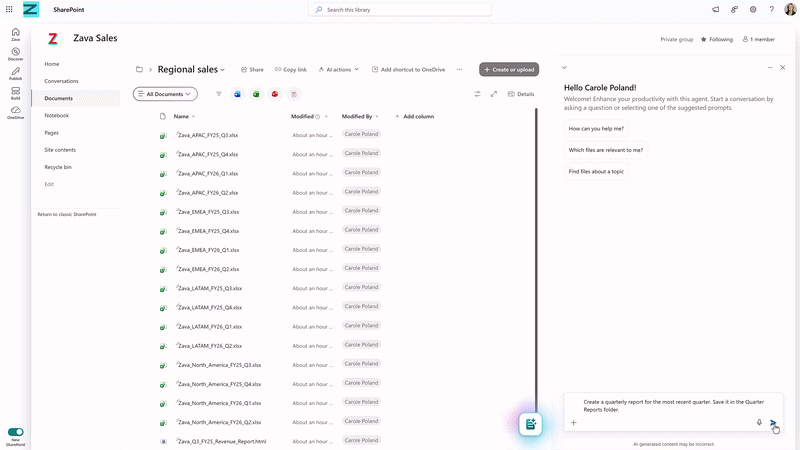Image resolution: width=800 pixels, height=450 pixels.
Task: Open Discover in the left rail
Action: point(15,54)
